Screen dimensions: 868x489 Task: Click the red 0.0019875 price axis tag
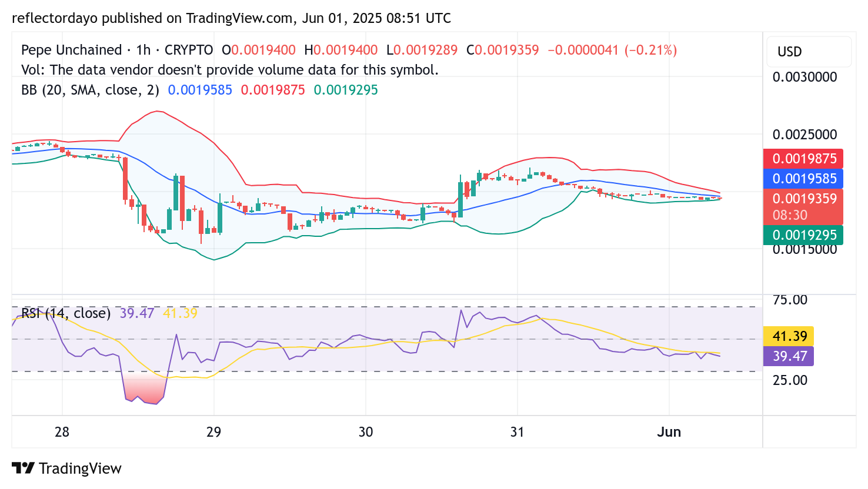point(803,159)
